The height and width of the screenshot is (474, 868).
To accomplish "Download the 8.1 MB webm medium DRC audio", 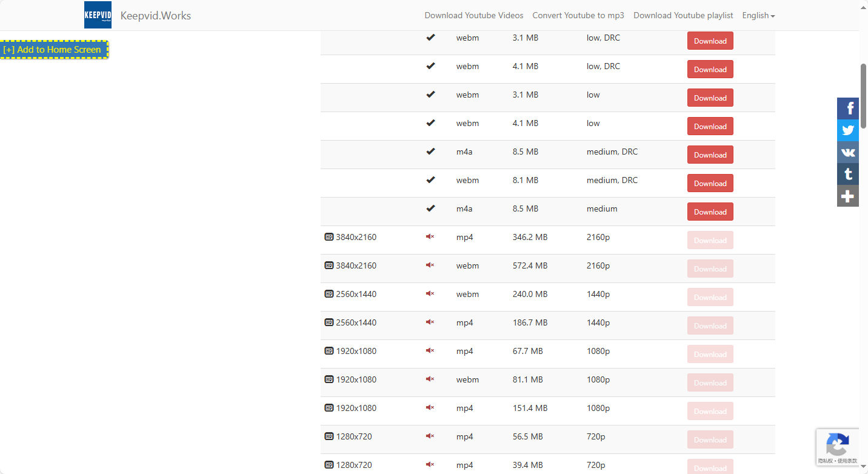I will (x=710, y=183).
